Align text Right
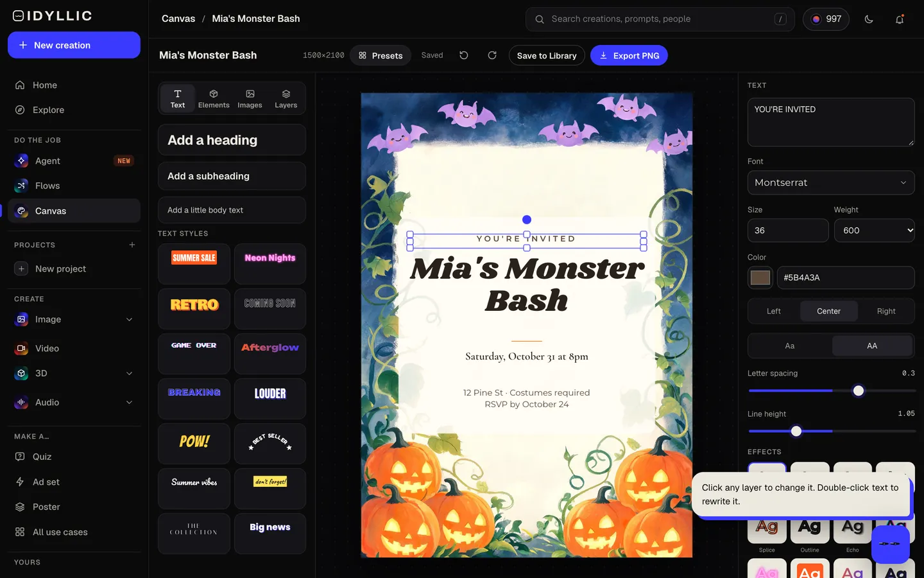This screenshot has height=578, width=924. [886, 311]
